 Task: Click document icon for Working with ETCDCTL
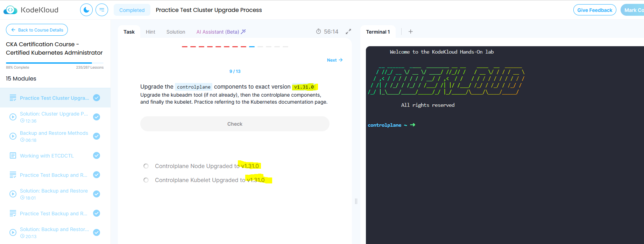pyautogui.click(x=13, y=155)
